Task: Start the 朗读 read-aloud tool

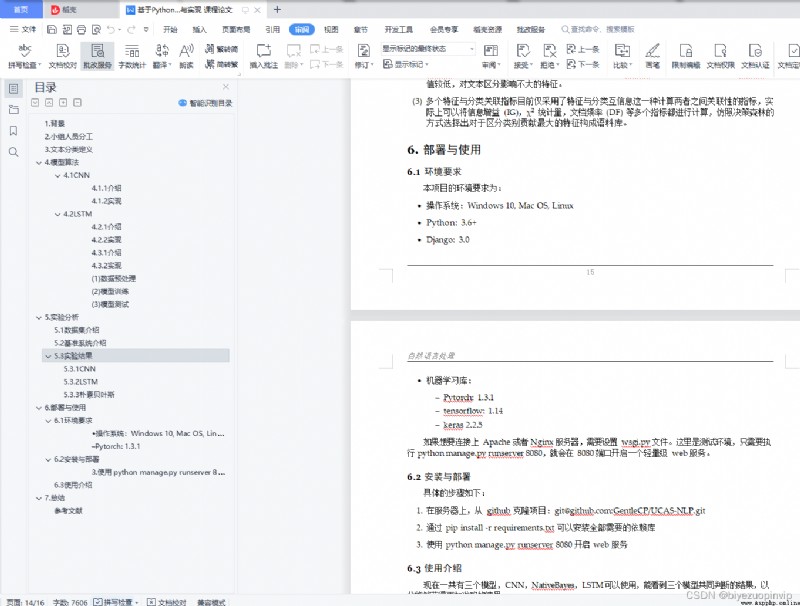Action: 186,56
